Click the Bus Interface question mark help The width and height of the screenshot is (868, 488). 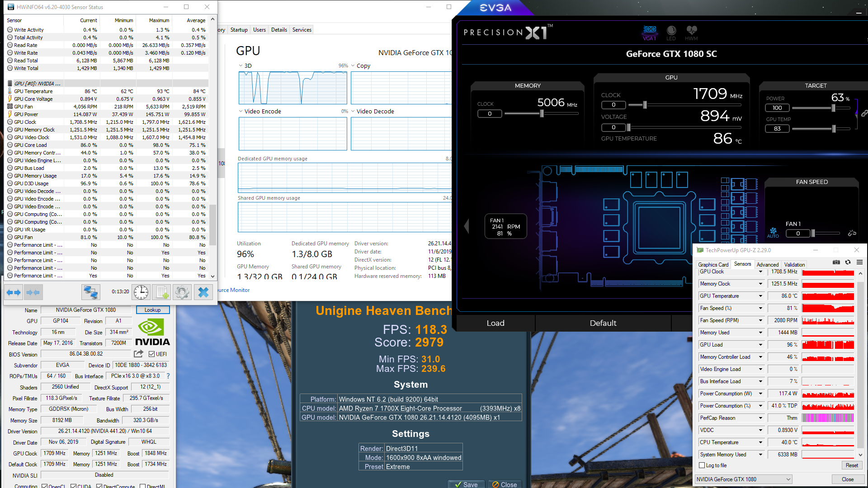click(x=168, y=376)
